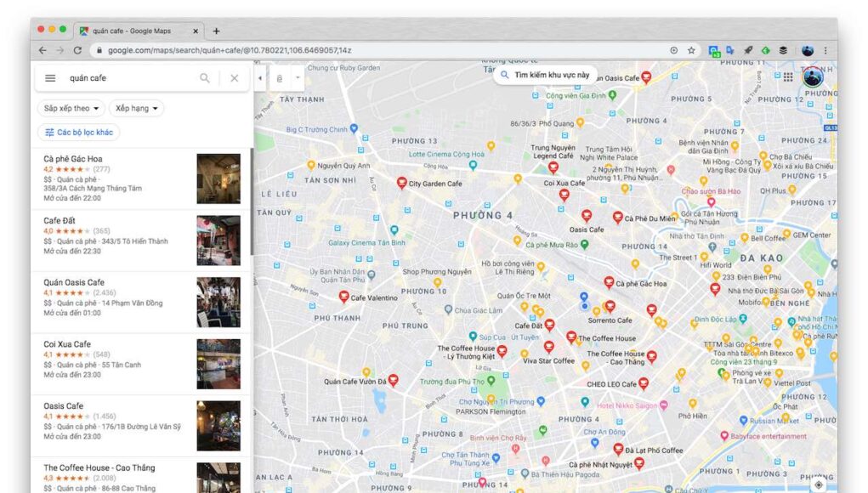The image size is (868, 493).
Task: Click Bà Thiên Hậu Pagoda pin
Action: click(525, 473)
